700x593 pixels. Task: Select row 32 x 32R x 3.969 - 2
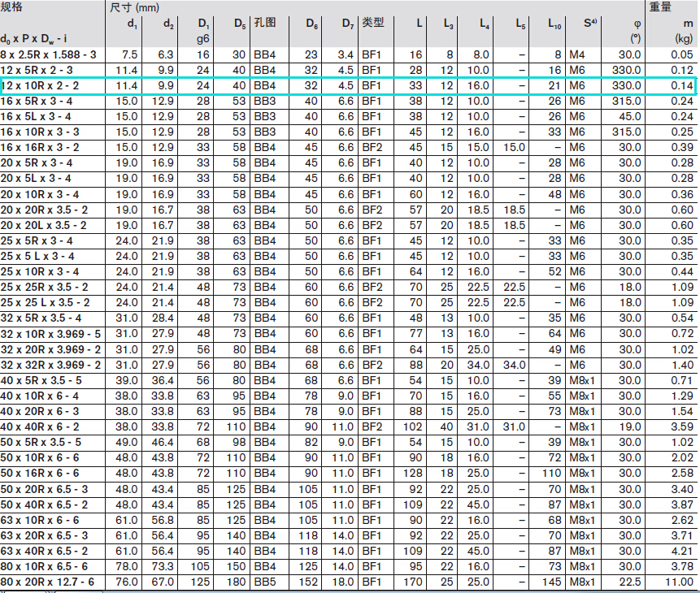(50, 365)
